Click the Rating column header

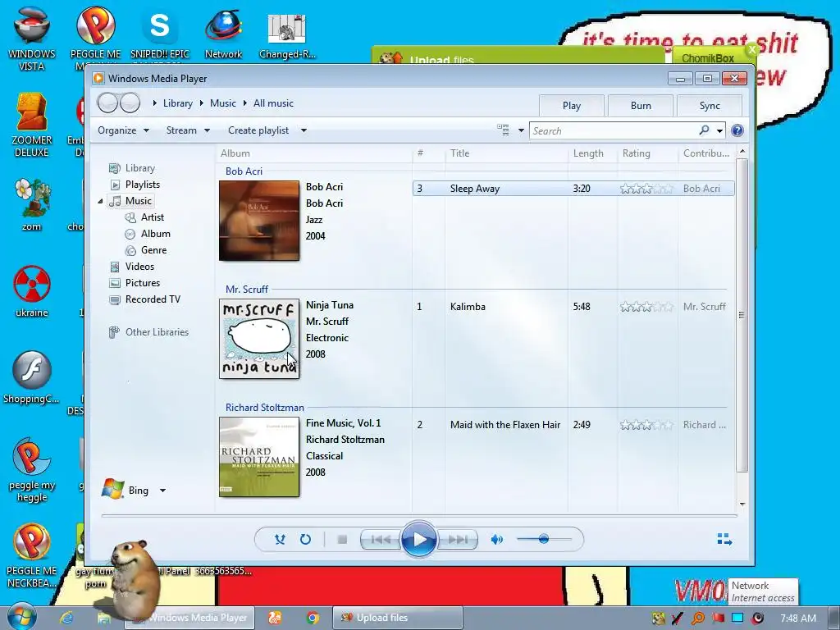click(648, 153)
